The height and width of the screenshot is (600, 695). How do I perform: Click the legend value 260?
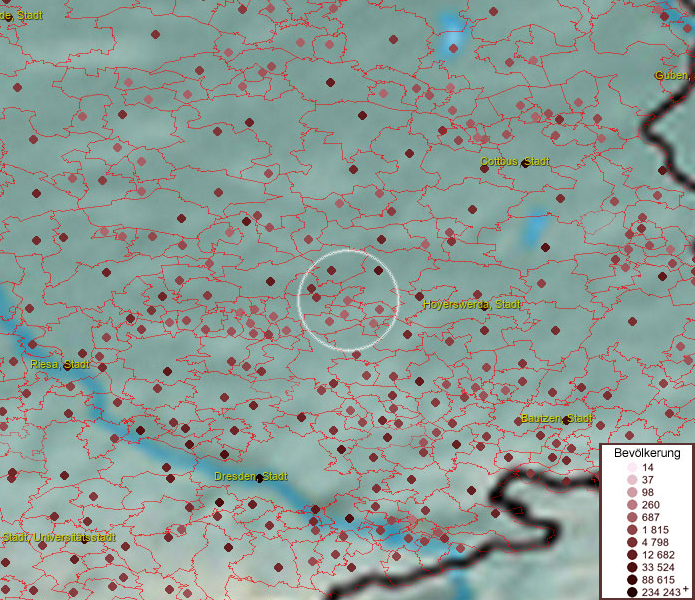point(651,505)
